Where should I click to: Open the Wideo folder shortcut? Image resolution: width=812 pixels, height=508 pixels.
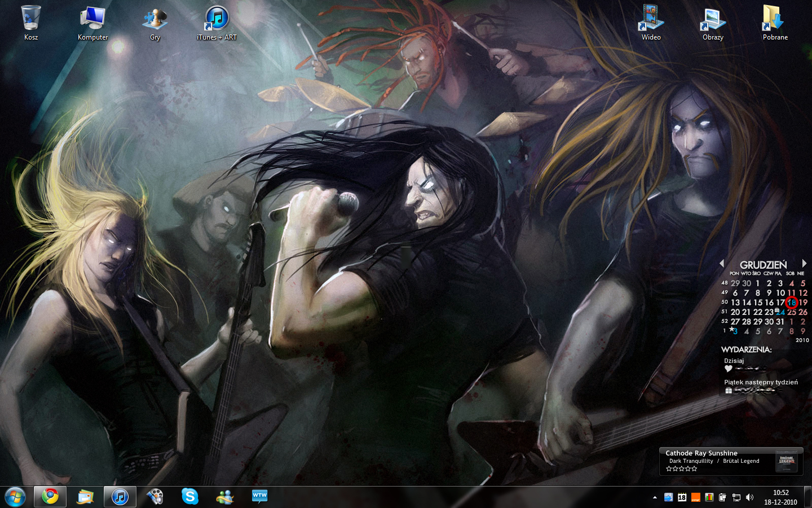pyautogui.click(x=651, y=23)
